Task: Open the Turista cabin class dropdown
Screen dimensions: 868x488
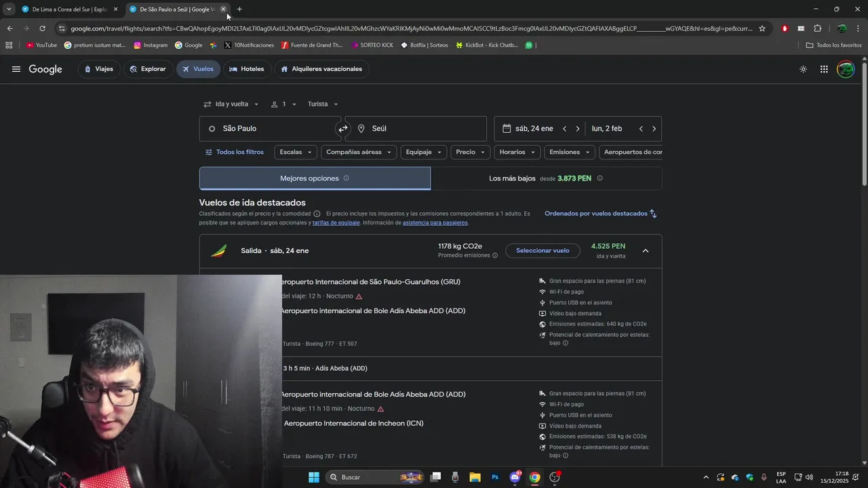Action: [323, 104]
